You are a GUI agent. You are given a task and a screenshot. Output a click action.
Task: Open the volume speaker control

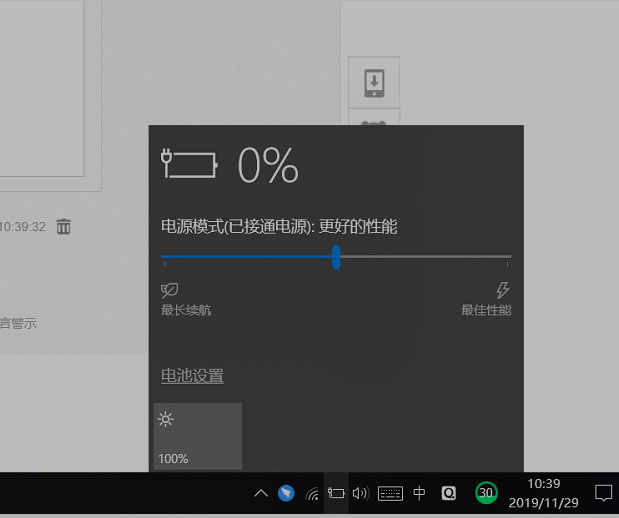tap(361, 493)
